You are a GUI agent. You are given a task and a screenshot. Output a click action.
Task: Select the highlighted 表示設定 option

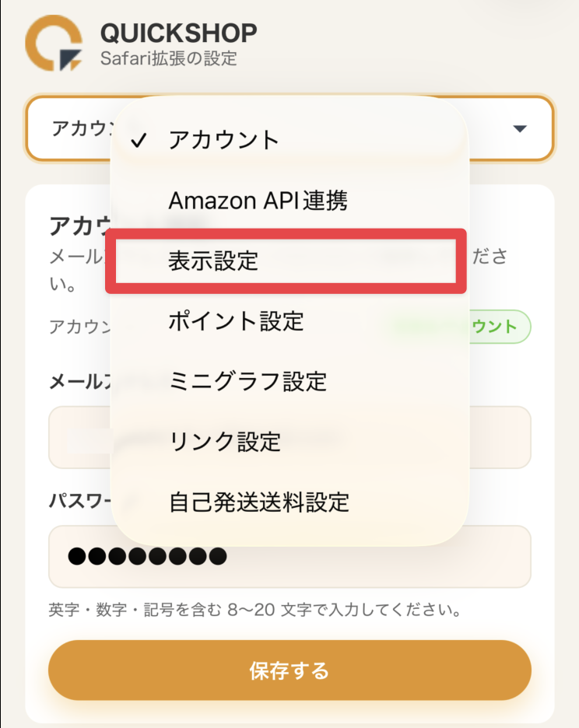tap(213, 261)
